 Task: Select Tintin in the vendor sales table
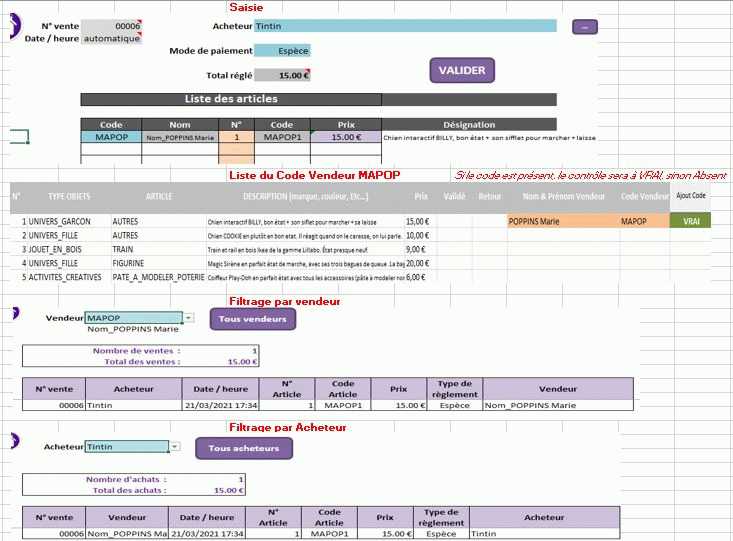(134, 405)
